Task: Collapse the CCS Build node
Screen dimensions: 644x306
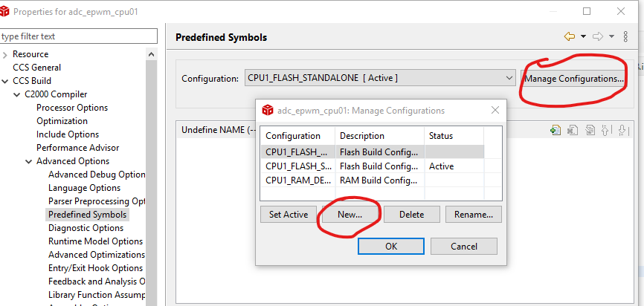Action: tap(6, 81)
